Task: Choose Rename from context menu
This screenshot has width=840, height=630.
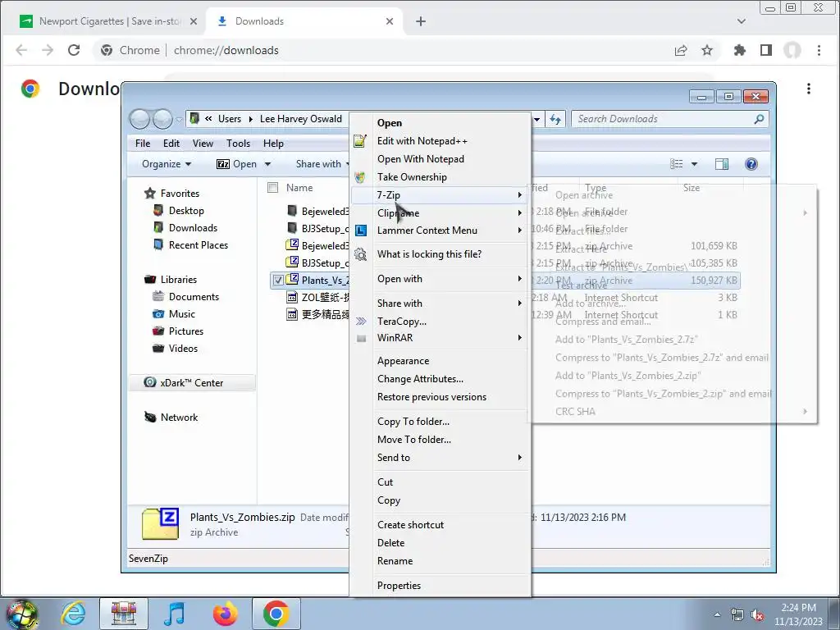Action: click(x=395, y=561)
